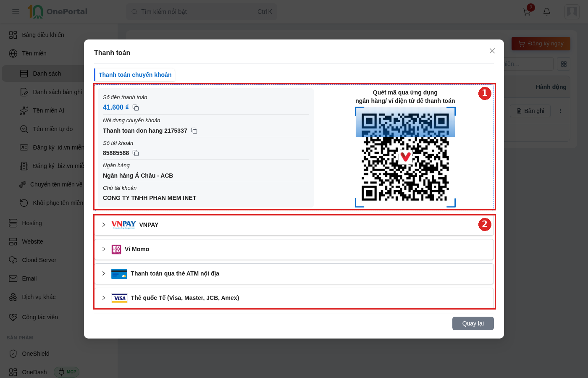Click the payment QR code image
This screenshot has width=588, height=378.
coord(405,157)
